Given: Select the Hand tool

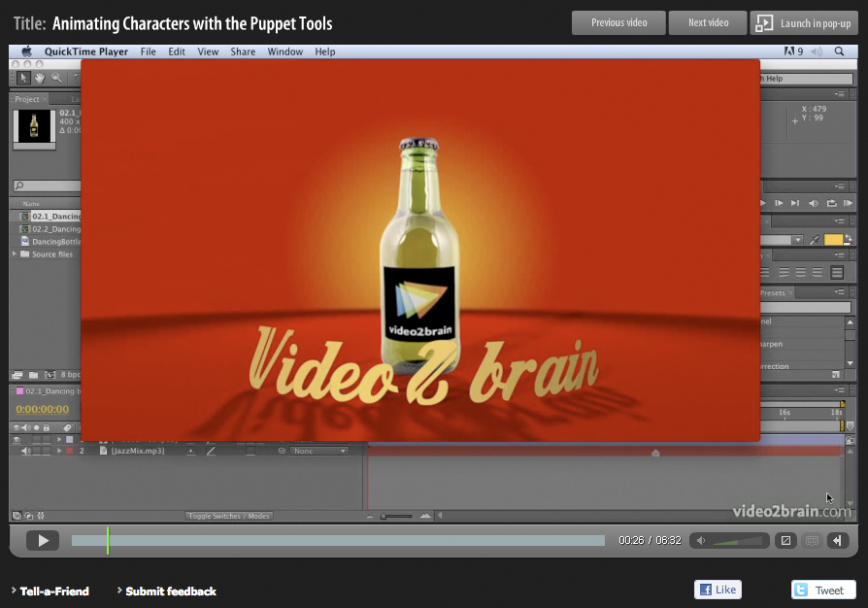Looking at the screenshot, I should [x=40, y=78].
